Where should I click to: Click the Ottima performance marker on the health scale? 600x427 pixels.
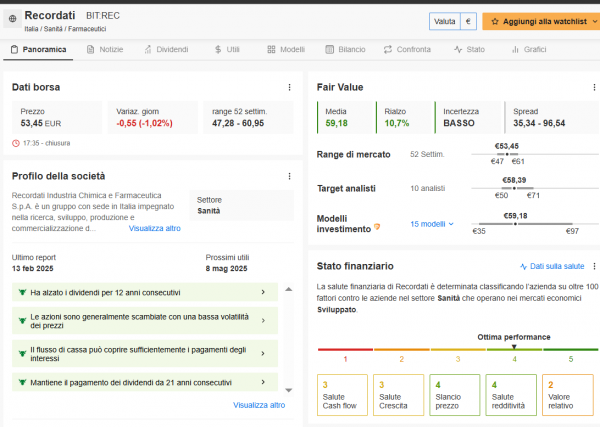point(514,347)
